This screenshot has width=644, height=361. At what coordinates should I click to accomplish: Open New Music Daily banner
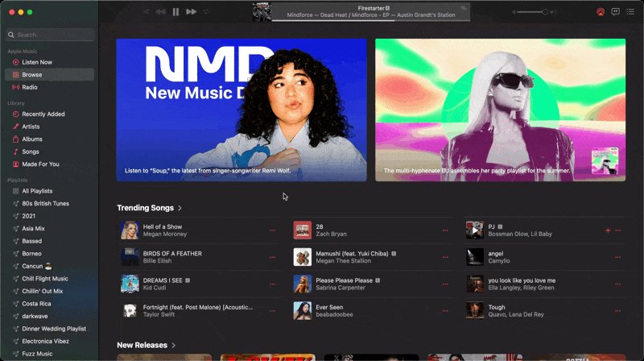[x=242, y=110]
